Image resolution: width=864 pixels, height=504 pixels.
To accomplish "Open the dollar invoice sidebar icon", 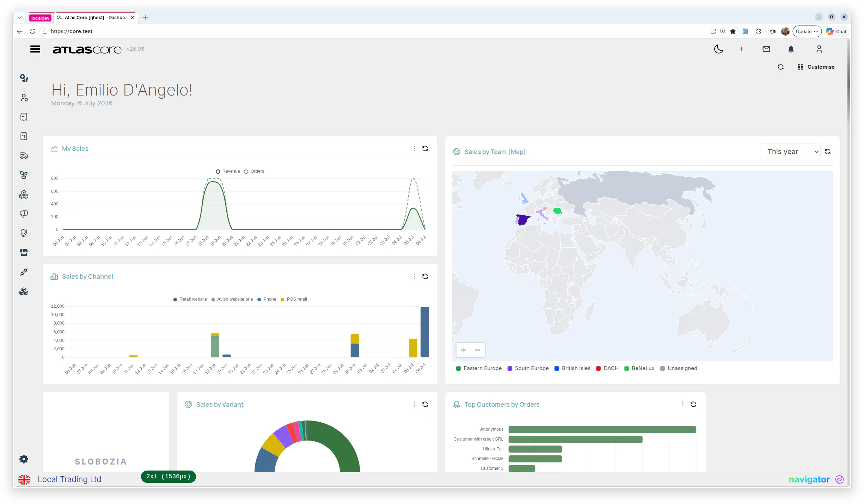I will point(24,136).
